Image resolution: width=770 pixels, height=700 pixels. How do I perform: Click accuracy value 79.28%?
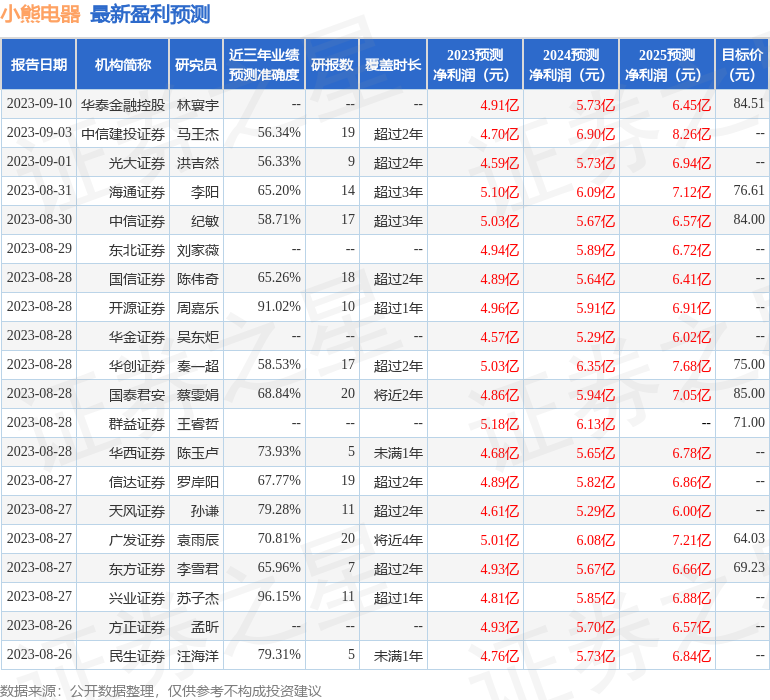pyautogui.click(x=279, y=509)
